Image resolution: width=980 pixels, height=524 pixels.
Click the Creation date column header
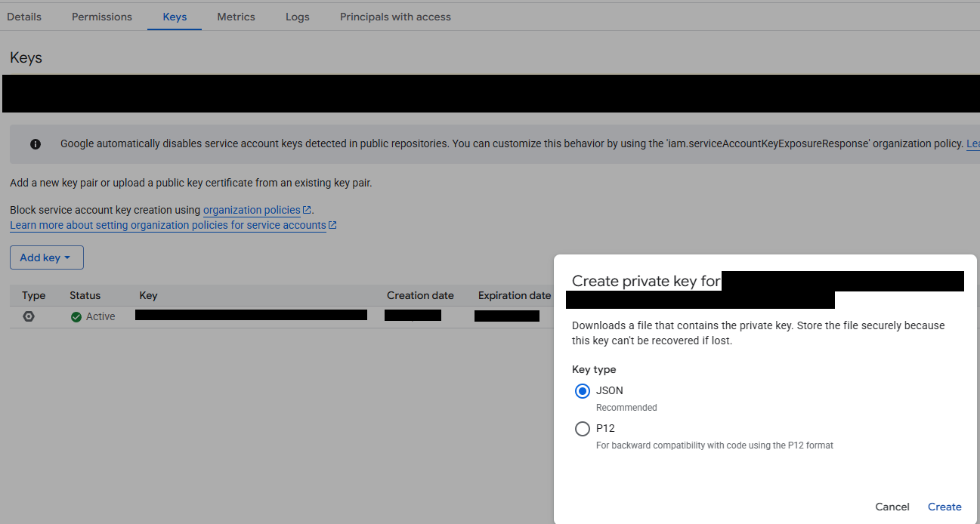pyautogui.click(x=420, y=295)
